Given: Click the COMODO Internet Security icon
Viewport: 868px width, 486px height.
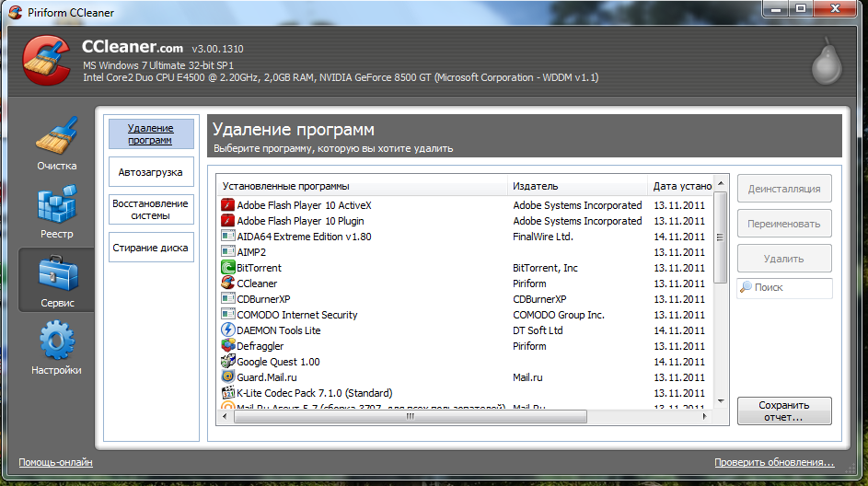Looking at the screenshot, I should pyautogui.click(x=227, y=315).
